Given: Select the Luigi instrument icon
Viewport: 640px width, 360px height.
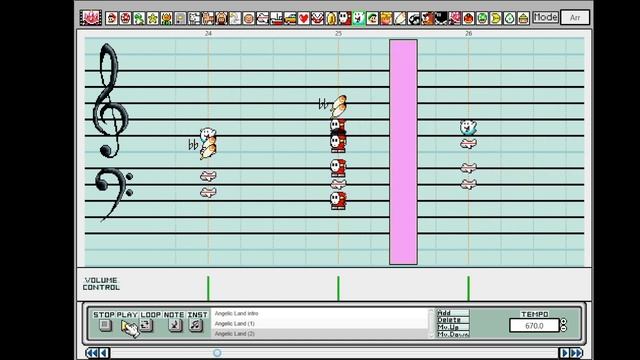Looking at the screenshot, I should pyautogui.click(x=372, y=18).
